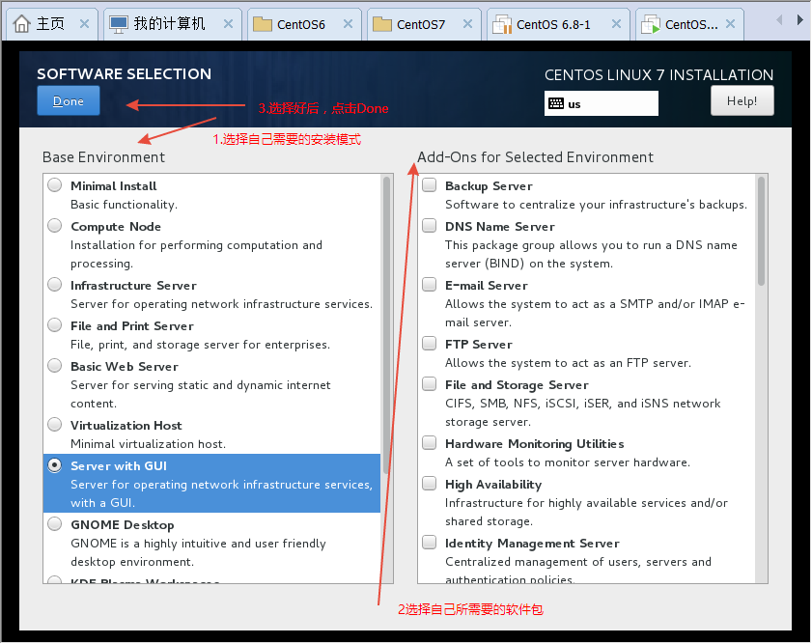812x644 pixels.
Task: Open the CentOS6 tab
Action: (304, 24)
